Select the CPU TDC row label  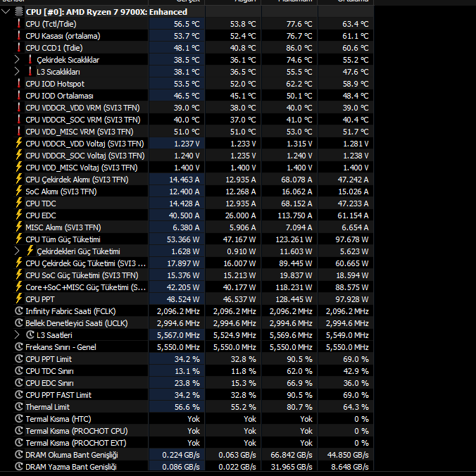(x=41, y=203)
